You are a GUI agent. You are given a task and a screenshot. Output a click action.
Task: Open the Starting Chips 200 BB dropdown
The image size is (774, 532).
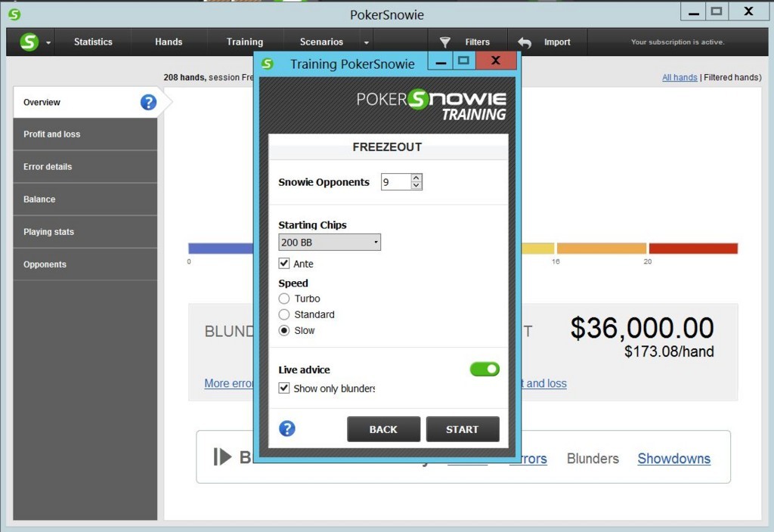pyautogui.click(x=330, y=243)
